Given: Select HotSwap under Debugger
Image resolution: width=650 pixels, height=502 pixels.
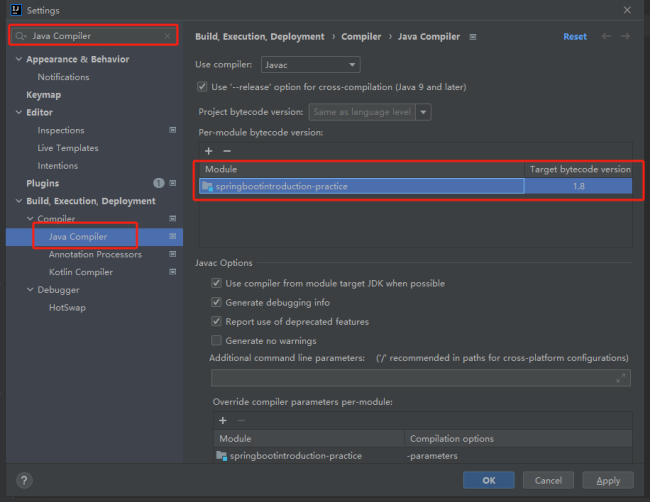Looking at the screenshot, I should 67,308.
